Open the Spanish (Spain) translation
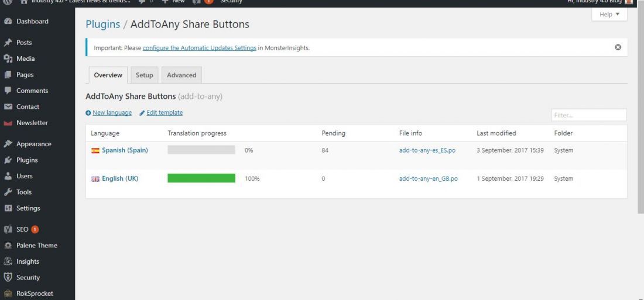The image size is (644, 300). point(125,150)
